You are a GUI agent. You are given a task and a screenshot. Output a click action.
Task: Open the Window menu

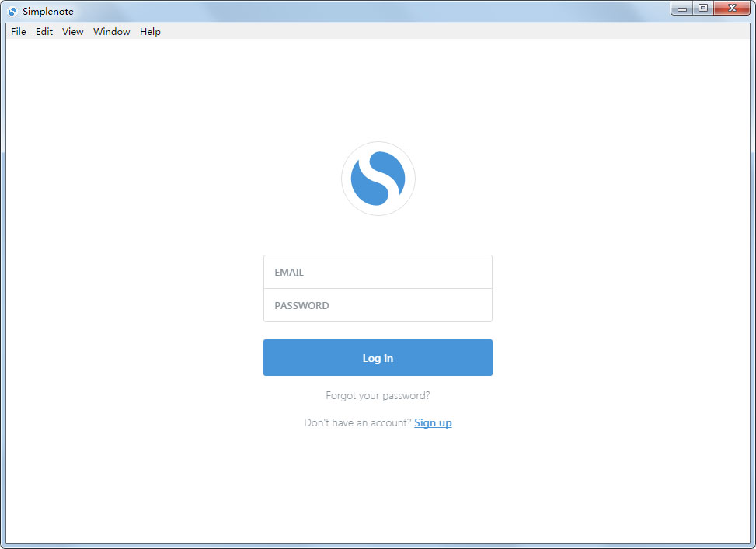(111, 32)
